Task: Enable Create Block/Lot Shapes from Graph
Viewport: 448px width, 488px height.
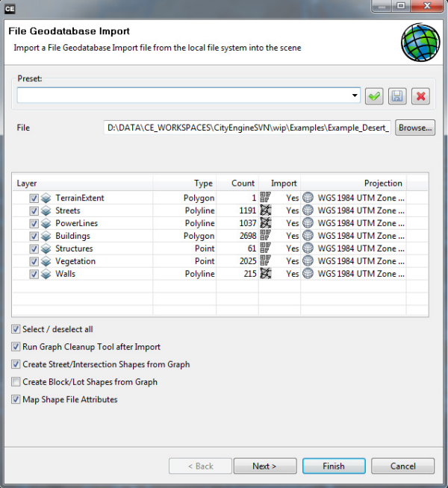Action: (x=16, y=382)
